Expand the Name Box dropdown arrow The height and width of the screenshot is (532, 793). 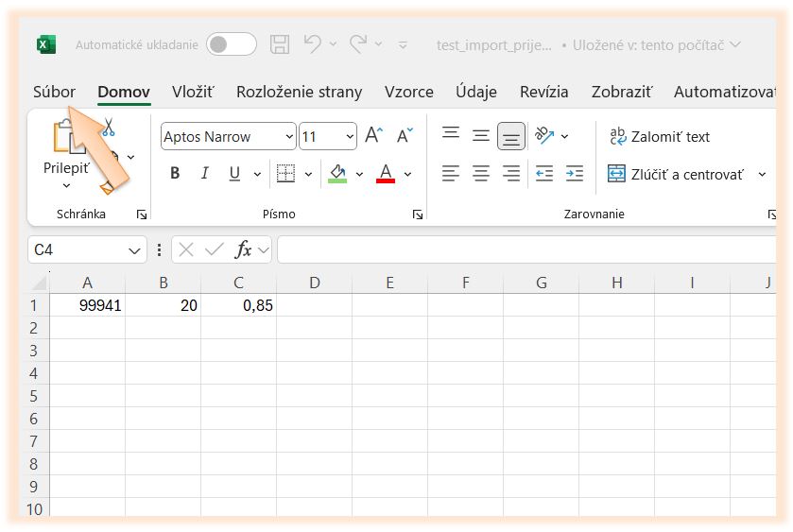coord(134,250)
